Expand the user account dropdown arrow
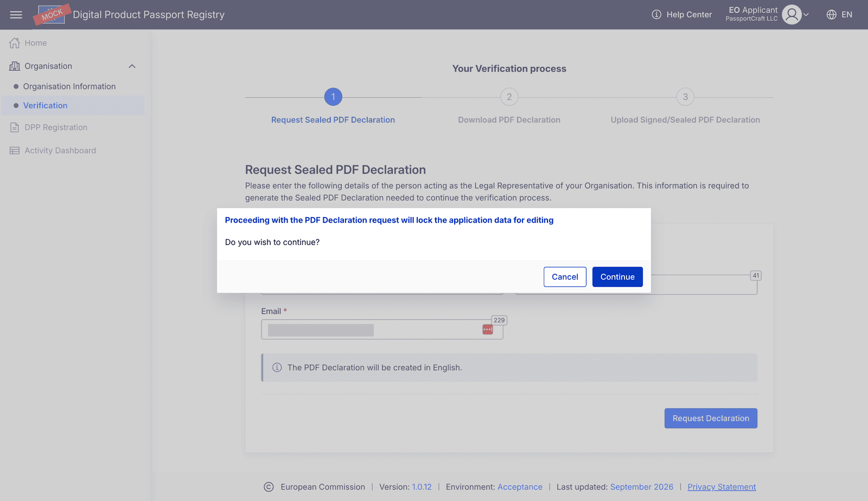Screen dimensions: 868x501 point(806,15)
